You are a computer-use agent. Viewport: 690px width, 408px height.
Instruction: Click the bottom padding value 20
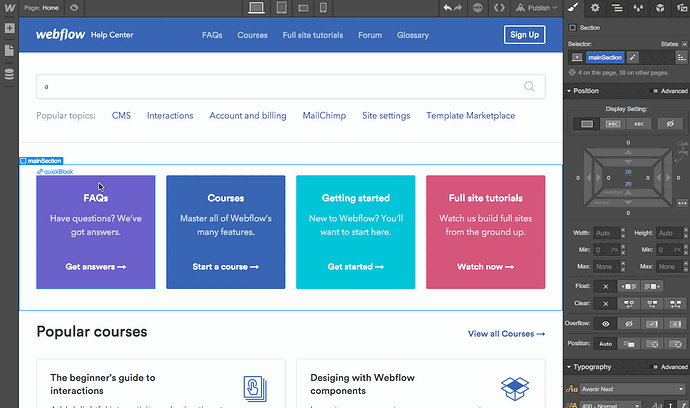[628, 184]
